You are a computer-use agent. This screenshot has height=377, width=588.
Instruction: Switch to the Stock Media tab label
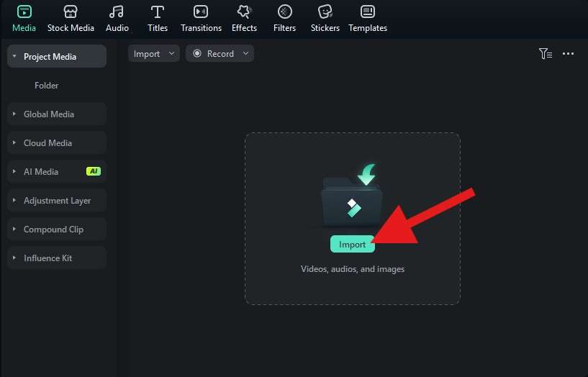pyautogui.click(x=71, y=28)
